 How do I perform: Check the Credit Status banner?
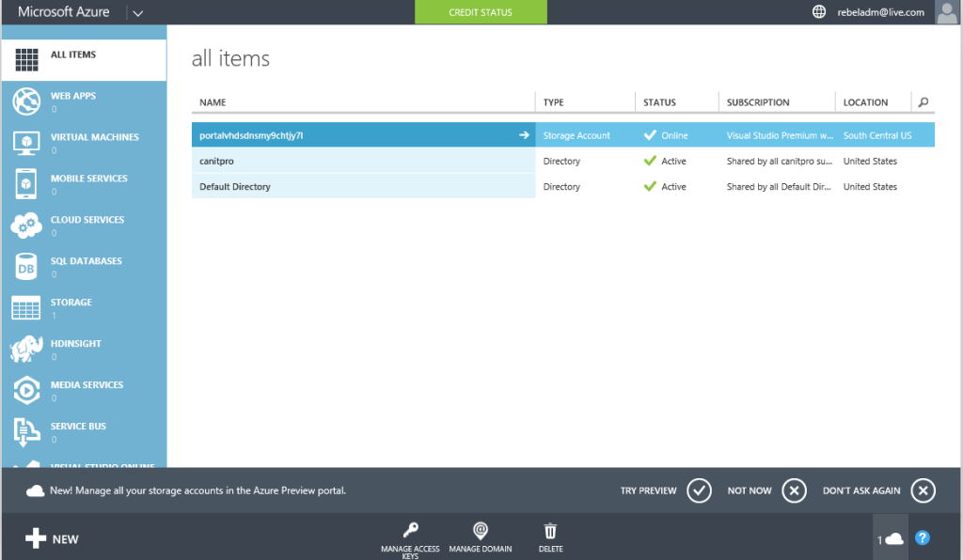pos(481,12)
